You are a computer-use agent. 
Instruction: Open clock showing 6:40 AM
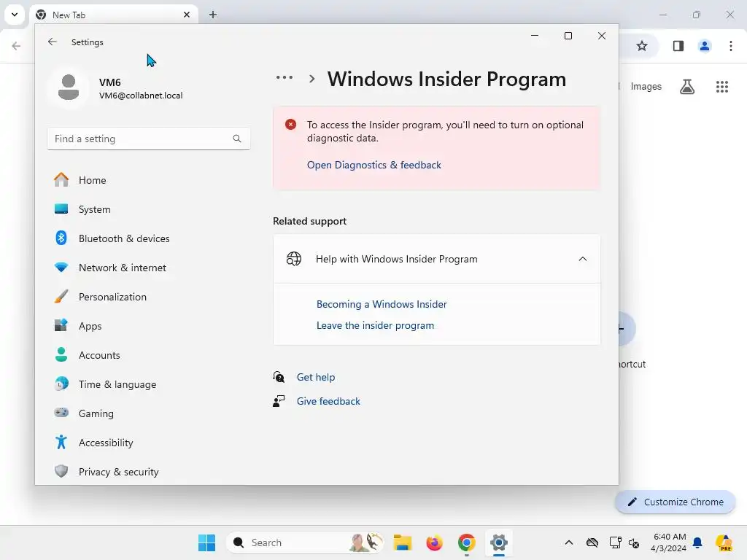tap(669, 542)
